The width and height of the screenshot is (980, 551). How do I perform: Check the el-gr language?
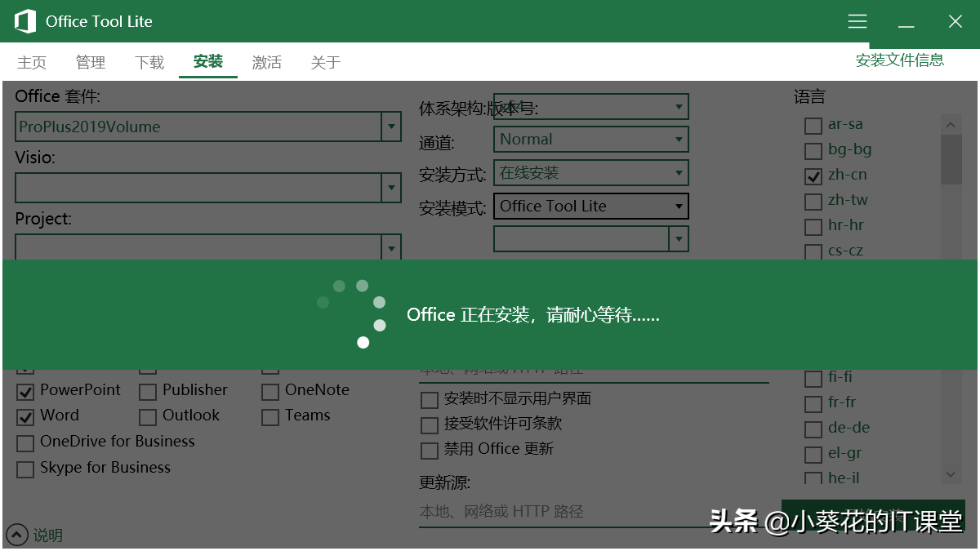coord(813,455)
